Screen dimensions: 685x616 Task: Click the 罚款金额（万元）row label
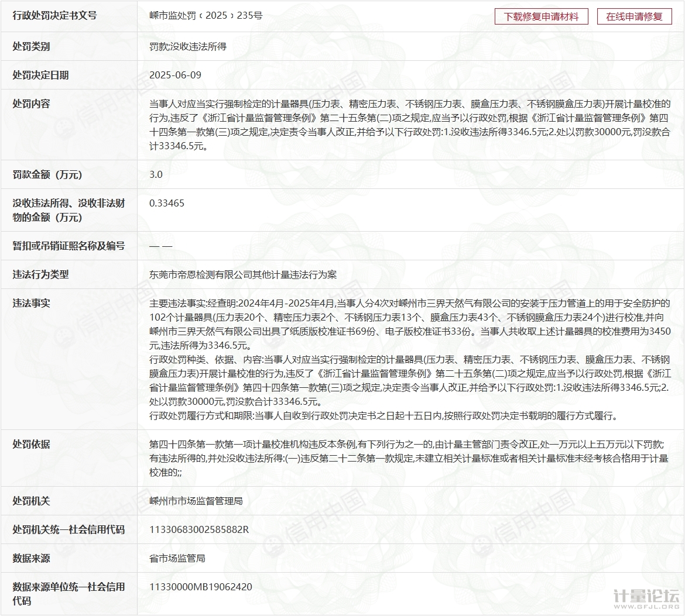pyautogui.click(x=47, y=174)
